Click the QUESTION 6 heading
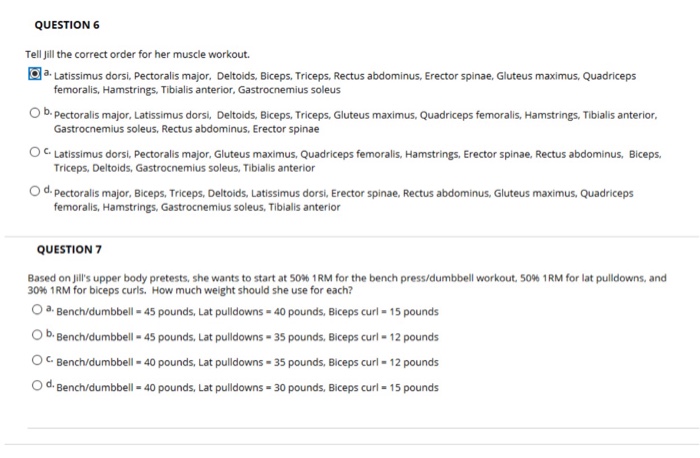 pyautogui.click(x=67, y=25)
